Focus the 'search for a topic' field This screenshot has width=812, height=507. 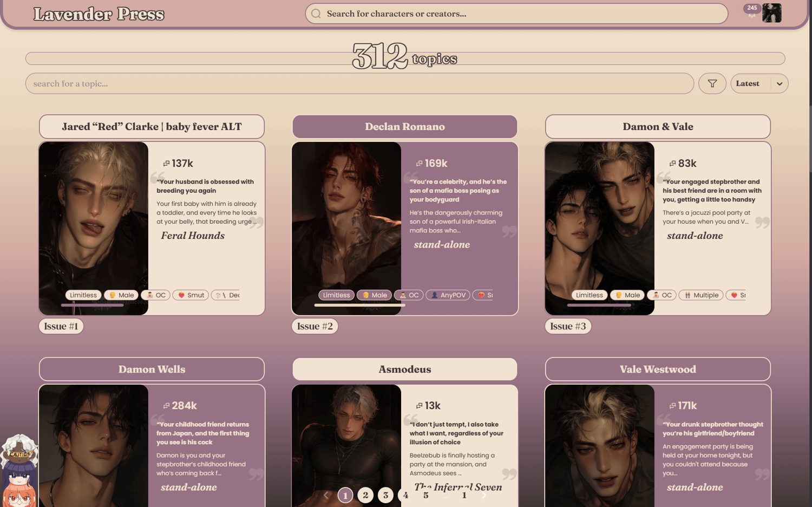(359, 83)
